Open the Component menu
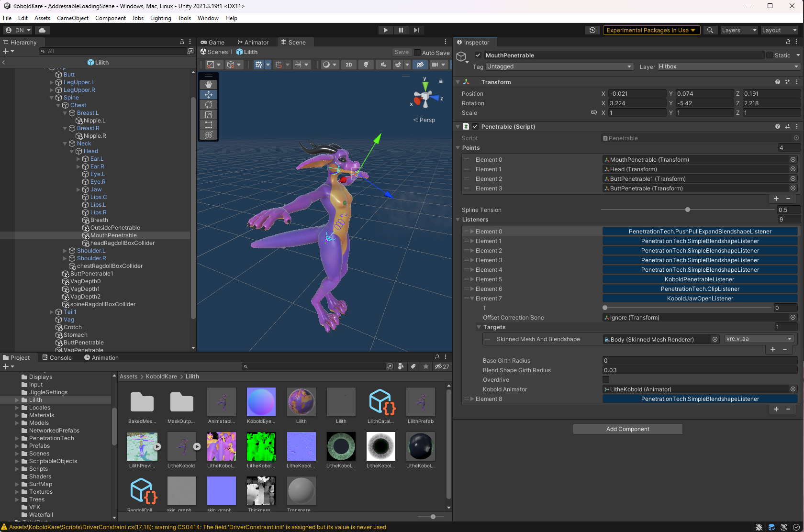The image size is (804, 532). [111, 18]
